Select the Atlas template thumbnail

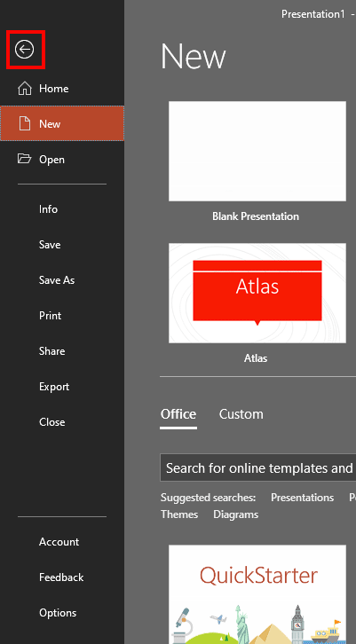pos(257,293)
